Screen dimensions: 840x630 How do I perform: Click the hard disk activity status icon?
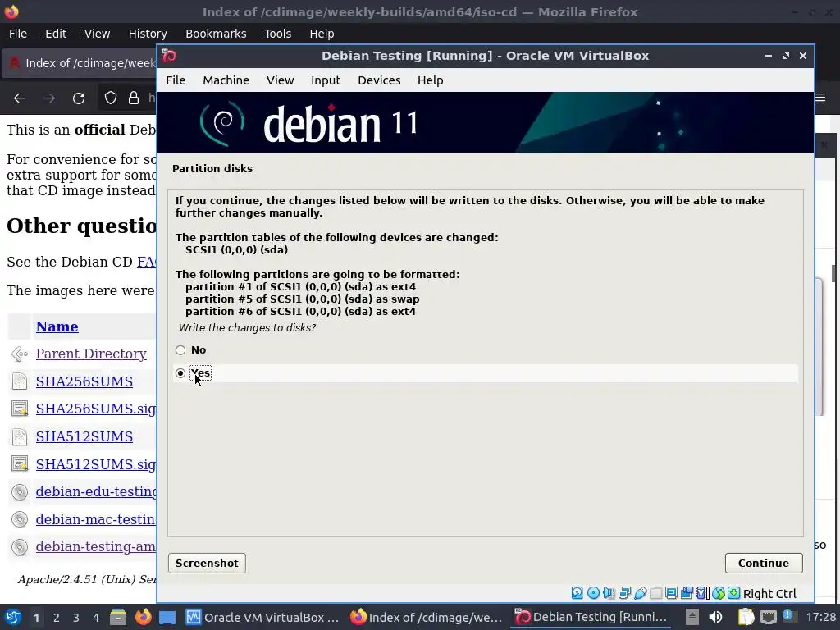tap(577, 593)
